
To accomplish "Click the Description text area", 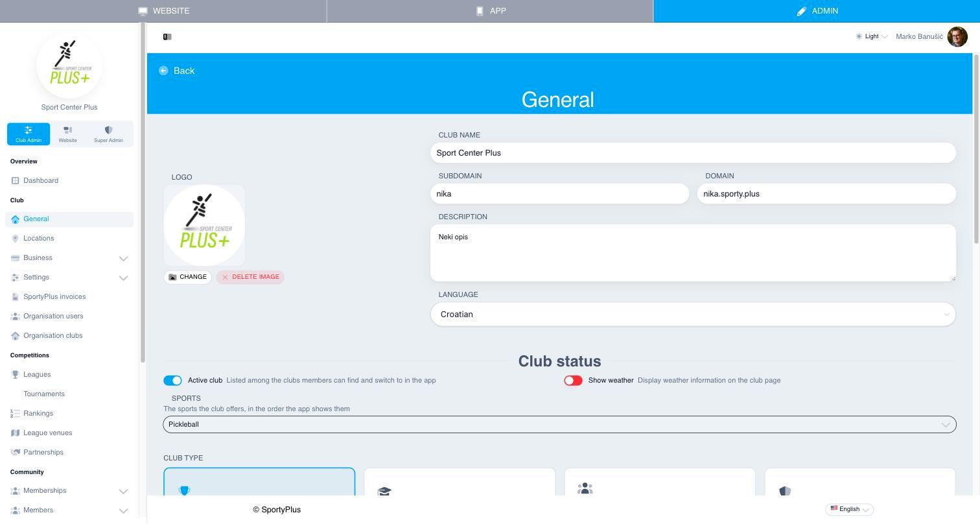I will tap(693, 253).
